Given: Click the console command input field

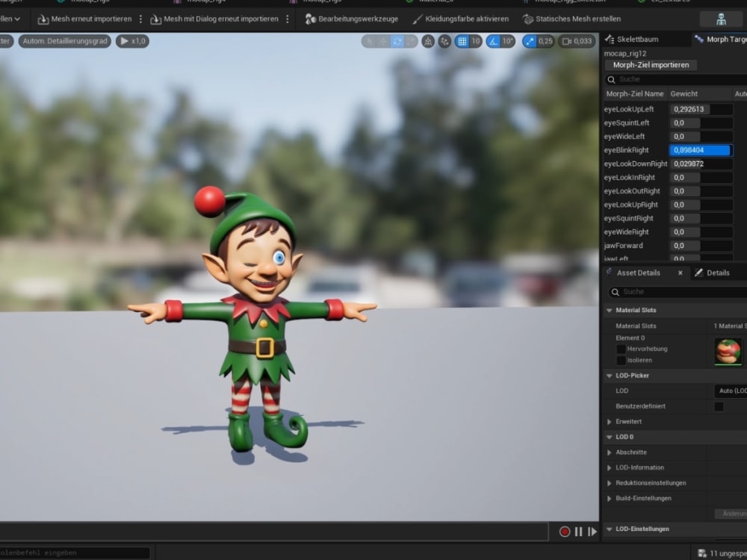Looking at the screenshot, I should [75, 553].
